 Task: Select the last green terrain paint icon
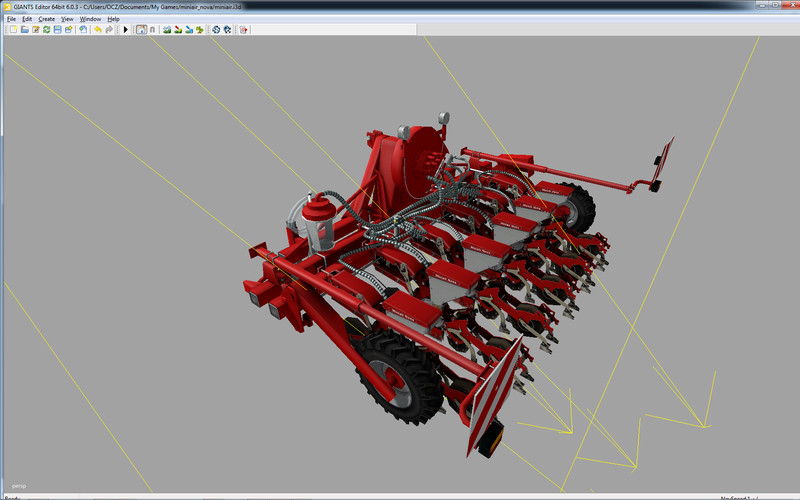[x=200, y=30]
